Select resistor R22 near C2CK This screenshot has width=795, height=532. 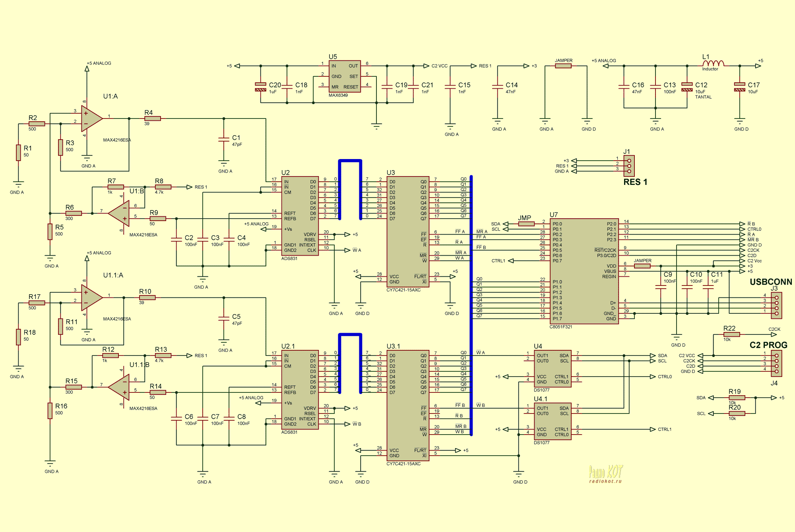732,334
